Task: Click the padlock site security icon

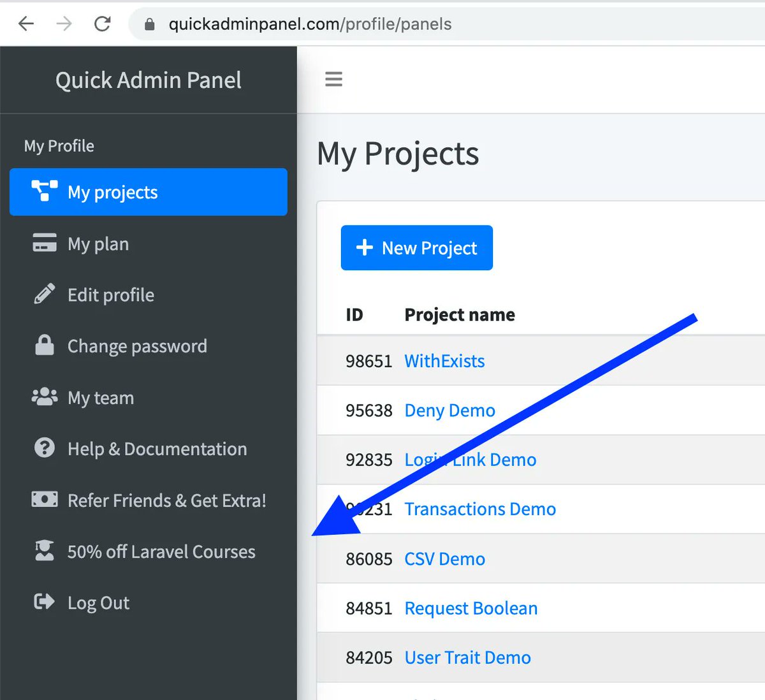Action: [x=150, y=24]
